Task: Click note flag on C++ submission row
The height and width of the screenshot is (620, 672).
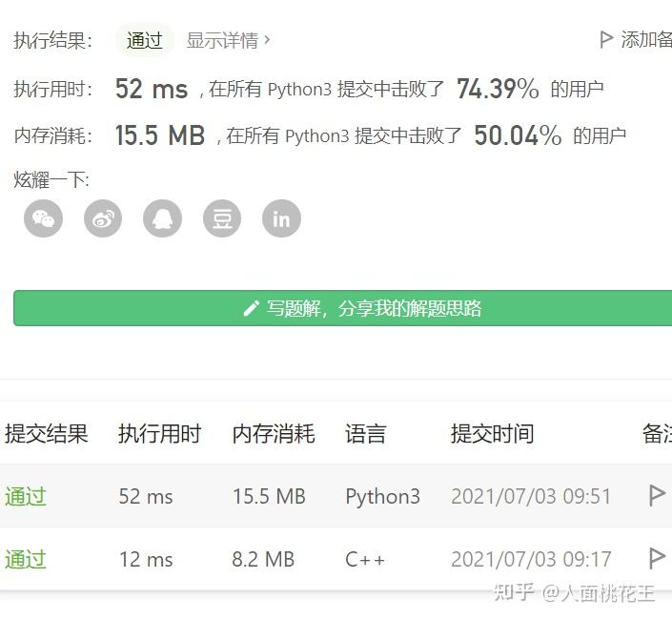Action: 656,559
